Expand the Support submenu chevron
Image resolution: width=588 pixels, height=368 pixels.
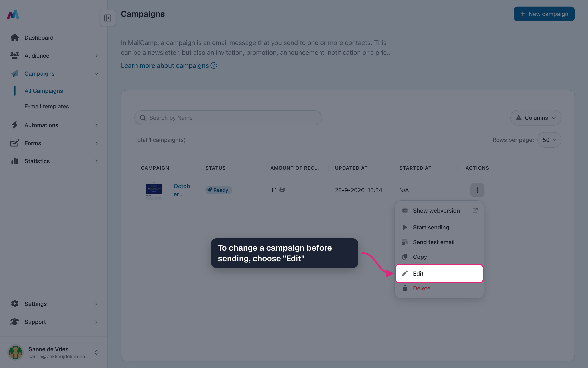click(x=96, y=322)
